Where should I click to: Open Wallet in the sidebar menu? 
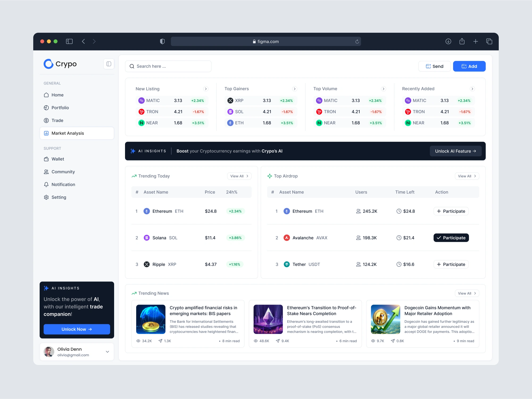pyautogui.click(x=58, y=159)
